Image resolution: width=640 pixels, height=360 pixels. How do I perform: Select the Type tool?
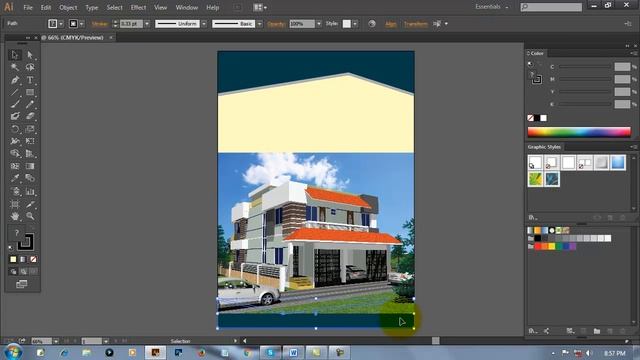tap(30, 80)
